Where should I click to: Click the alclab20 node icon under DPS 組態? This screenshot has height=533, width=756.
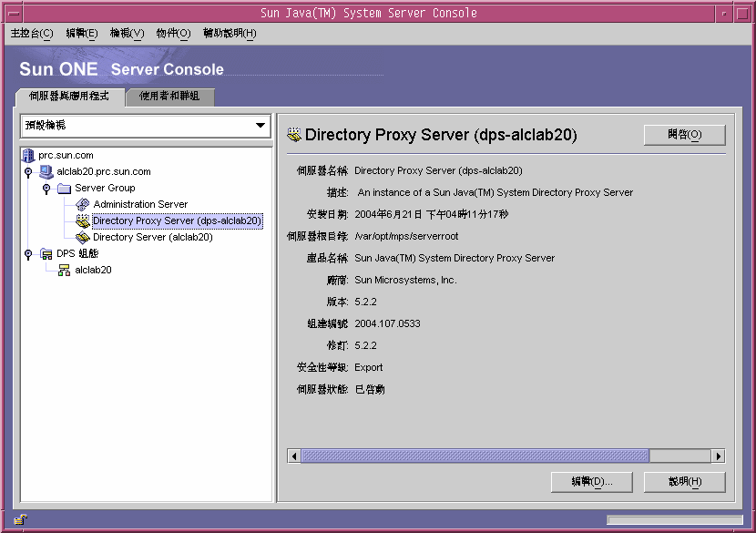(65, 270)
